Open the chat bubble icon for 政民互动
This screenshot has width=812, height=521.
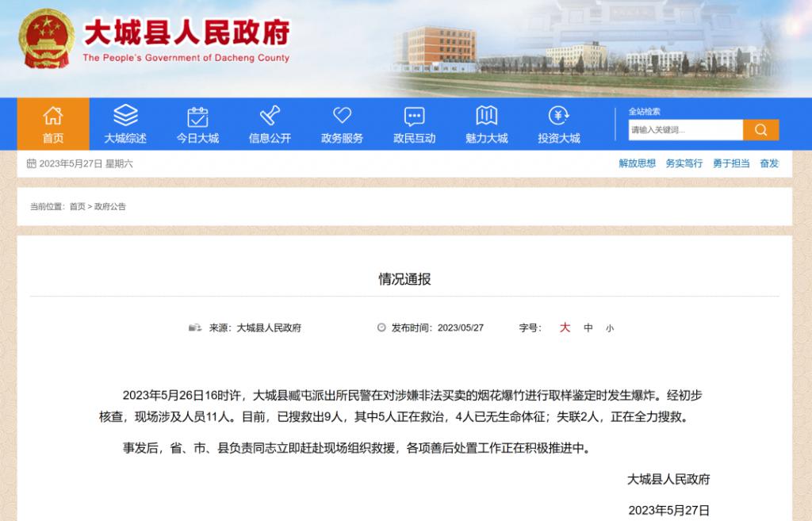pyautogui.click(x=414, y=117)
